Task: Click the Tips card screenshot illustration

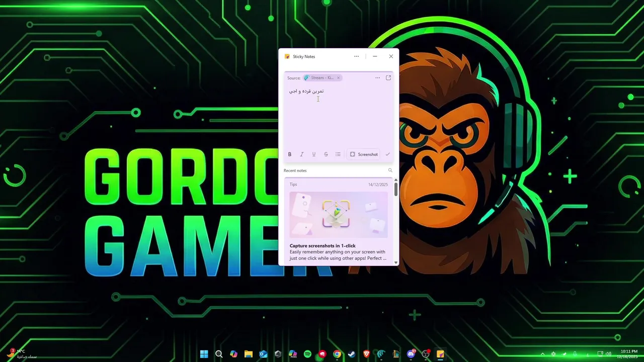Action: tap(339, 215)
